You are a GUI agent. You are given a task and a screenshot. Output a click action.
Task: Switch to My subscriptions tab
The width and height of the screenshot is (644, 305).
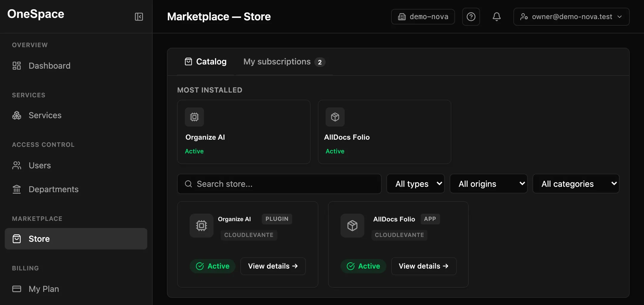[284, 62]
